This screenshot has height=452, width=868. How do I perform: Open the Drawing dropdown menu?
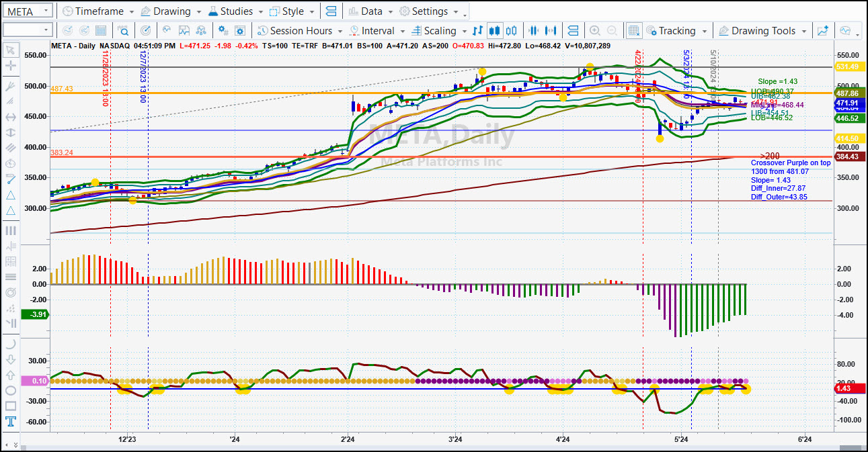click(171, 11)
